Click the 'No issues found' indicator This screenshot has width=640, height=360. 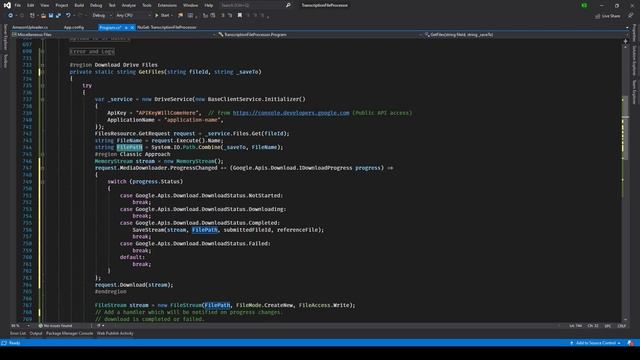point(55,326)
